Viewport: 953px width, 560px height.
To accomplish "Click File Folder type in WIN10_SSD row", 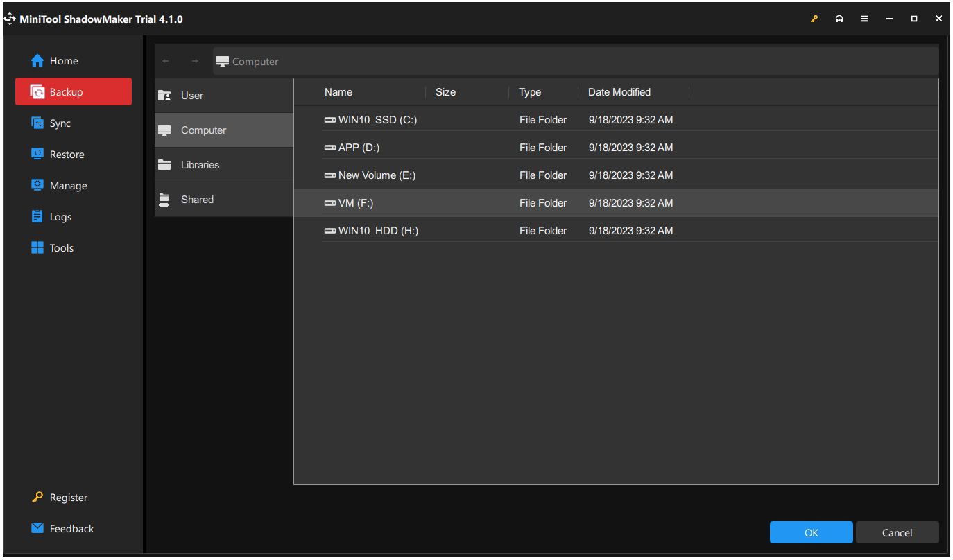I will (543, 120).
